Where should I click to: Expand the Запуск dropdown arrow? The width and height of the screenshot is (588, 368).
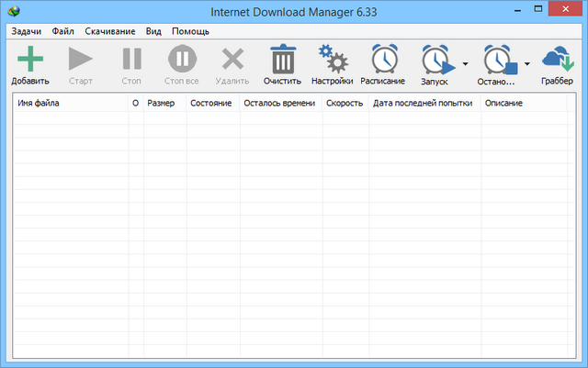tap(465, 64)
